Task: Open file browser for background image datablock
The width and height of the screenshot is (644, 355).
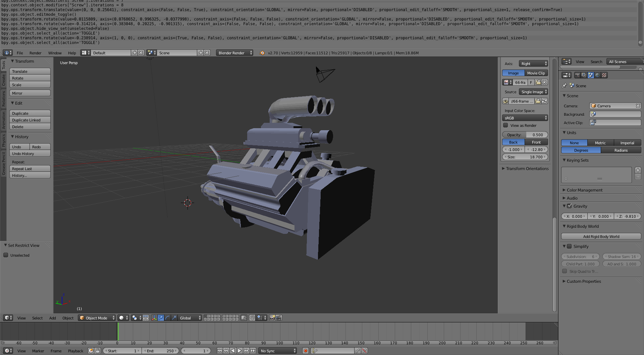Action: [538, 82]
